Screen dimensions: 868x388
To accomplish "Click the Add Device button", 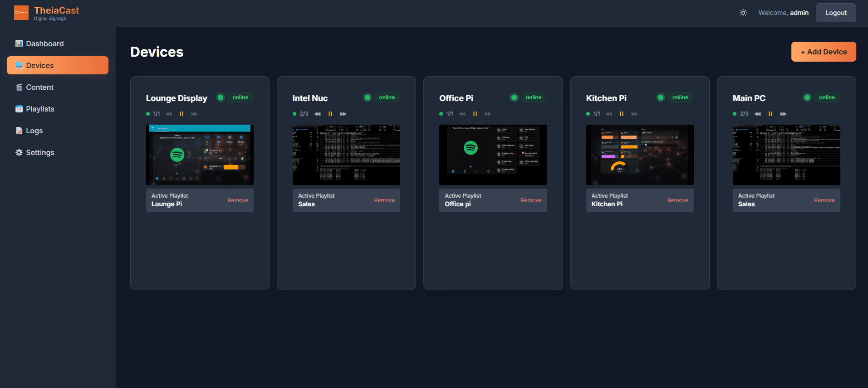I will coord(823,52).
